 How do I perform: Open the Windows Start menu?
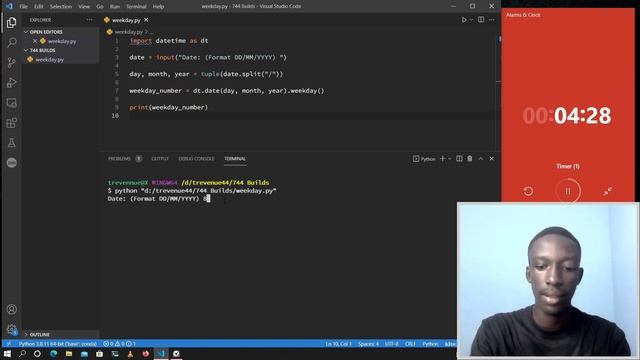pyautogui.click(x=7, y=353)
